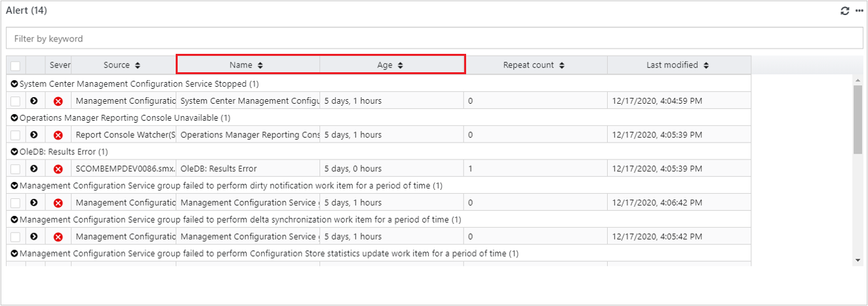Check the alert row modified 4:06:42 PM
This screenshot has height=306, width=868.
(15, 203)
